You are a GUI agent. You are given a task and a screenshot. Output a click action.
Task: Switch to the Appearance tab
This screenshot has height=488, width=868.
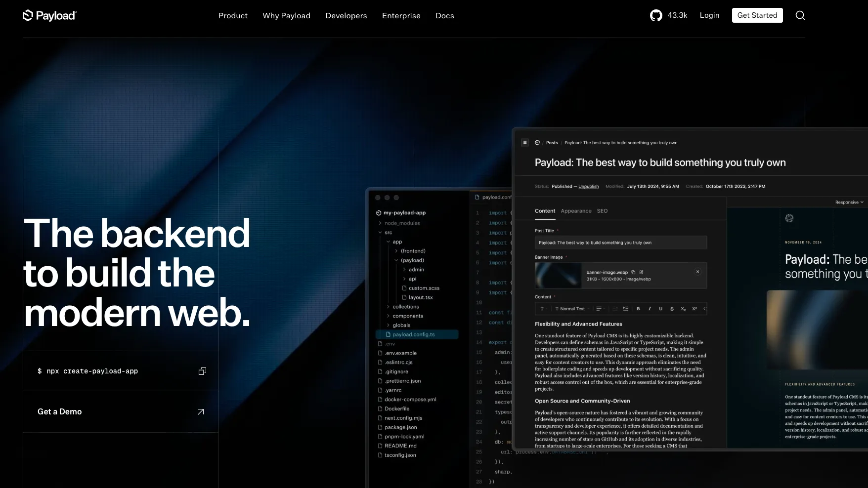(x=576, y=211)
